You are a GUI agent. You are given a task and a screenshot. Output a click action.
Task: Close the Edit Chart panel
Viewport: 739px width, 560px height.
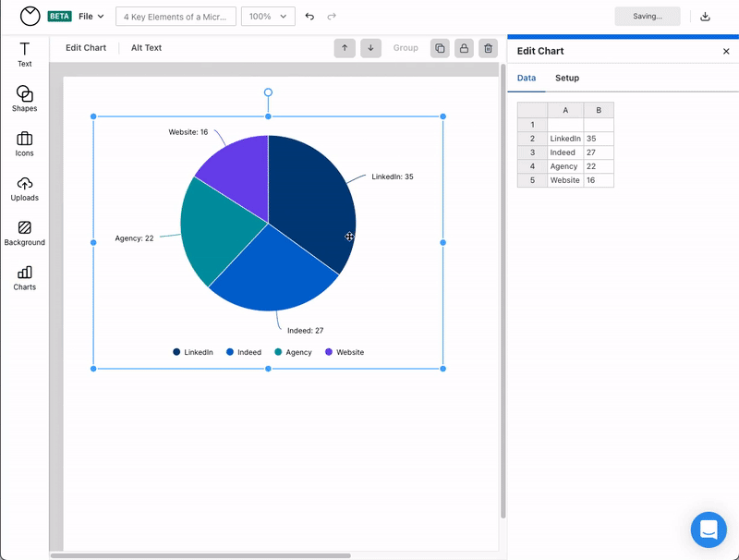[724, 51]
